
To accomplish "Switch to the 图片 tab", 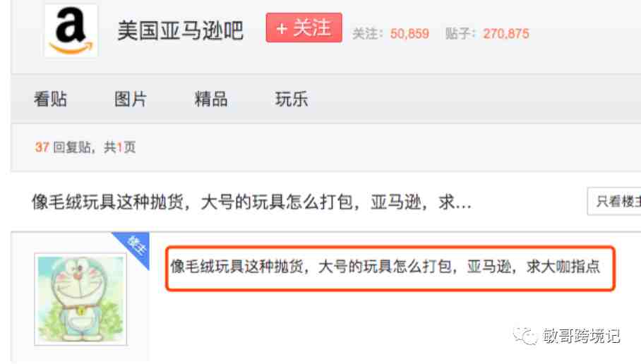I will point(131,99).
